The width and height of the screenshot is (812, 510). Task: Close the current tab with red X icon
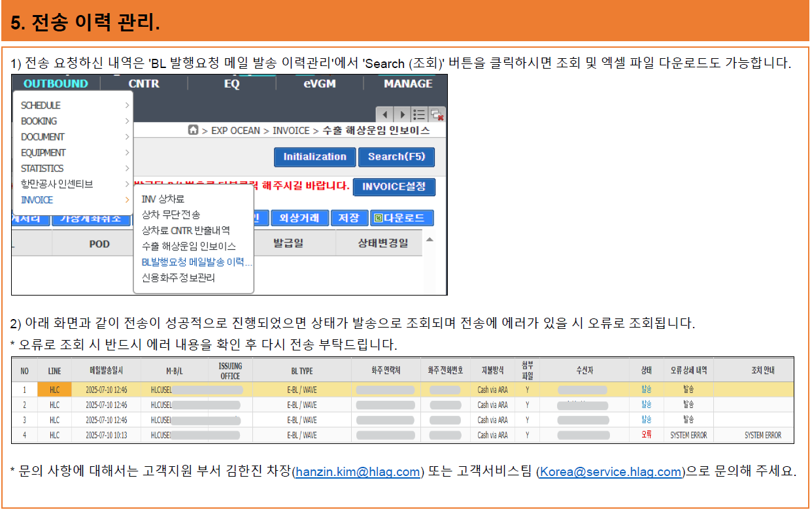(436, 114)
